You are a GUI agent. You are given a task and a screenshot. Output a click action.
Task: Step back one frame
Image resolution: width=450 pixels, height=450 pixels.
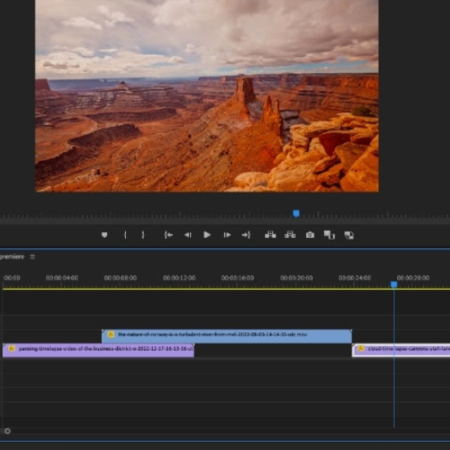click(x=188, y=235)
